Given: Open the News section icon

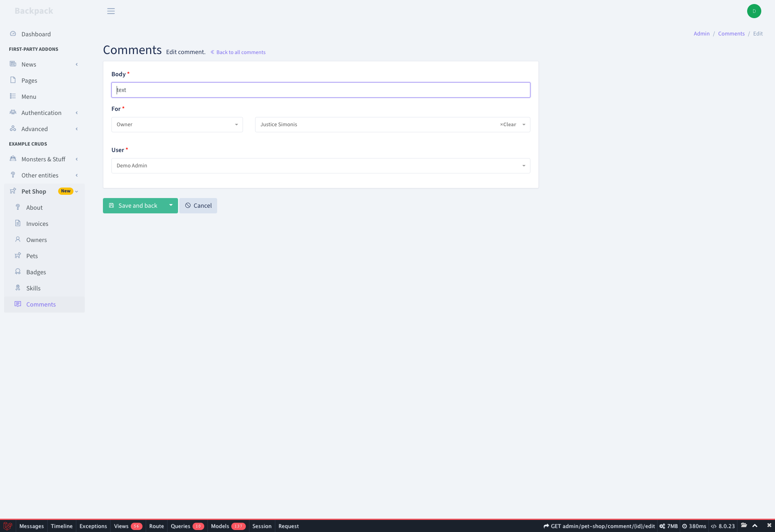Looking at the screenshot, I should [13, 64].
